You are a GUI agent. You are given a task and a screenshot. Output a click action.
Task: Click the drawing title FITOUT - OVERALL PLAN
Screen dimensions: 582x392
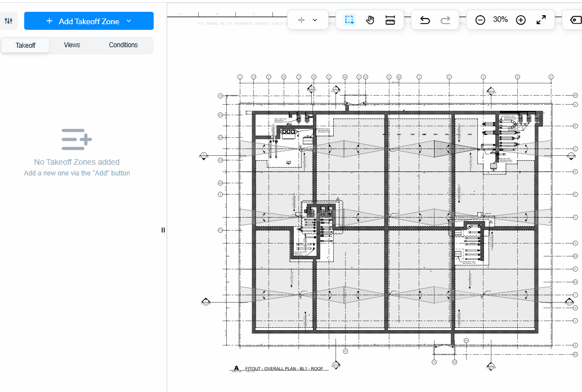(284, 368)
